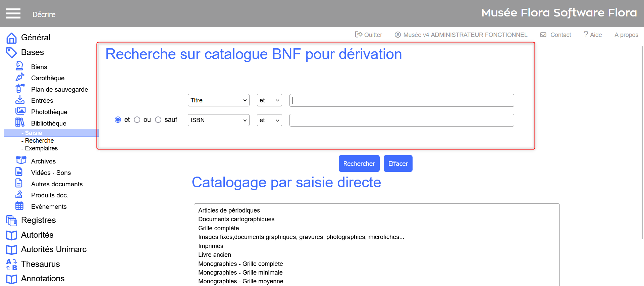Click the Evènements calendar icon

point(19,206)
